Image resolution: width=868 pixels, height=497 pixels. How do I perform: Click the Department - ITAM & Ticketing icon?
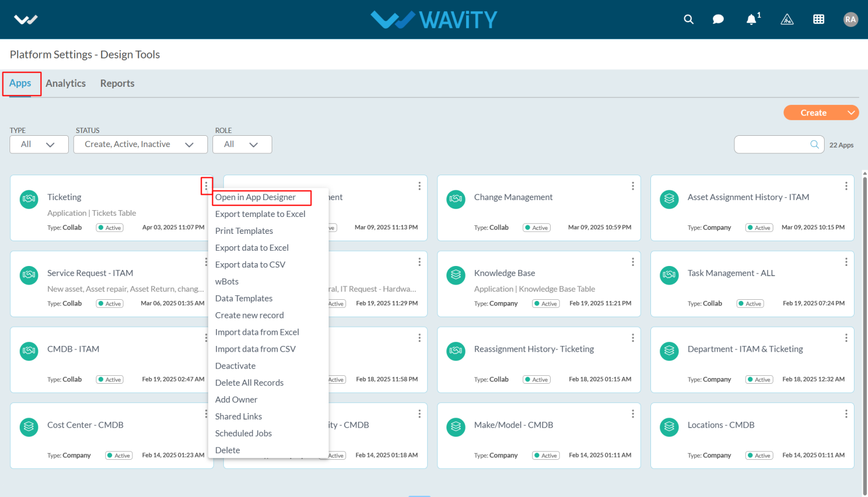(669, 351)
